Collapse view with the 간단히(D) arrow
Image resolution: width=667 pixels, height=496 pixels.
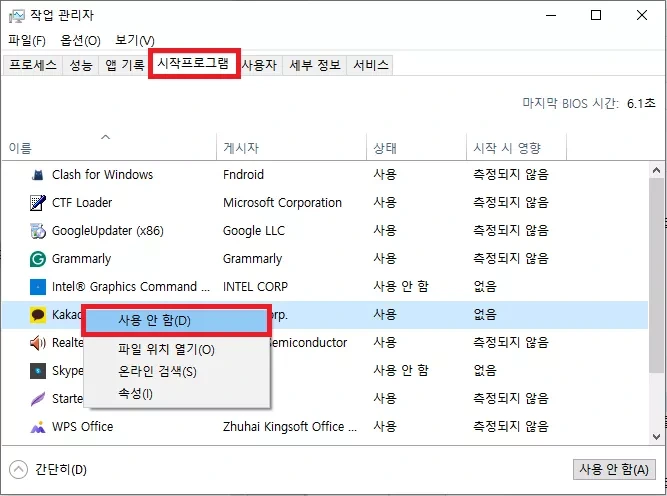(x=18, y=470)
